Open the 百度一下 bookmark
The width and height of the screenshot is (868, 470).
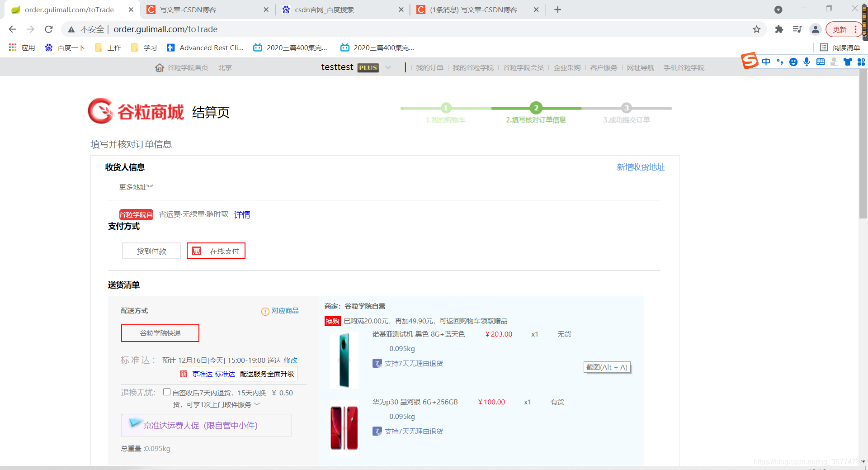[x=65, y=47]
